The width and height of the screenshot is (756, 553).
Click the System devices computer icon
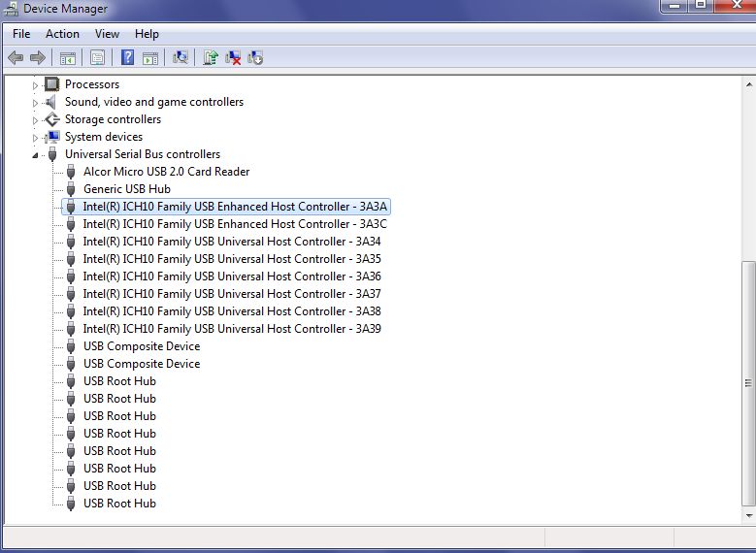tap(52, 137)
